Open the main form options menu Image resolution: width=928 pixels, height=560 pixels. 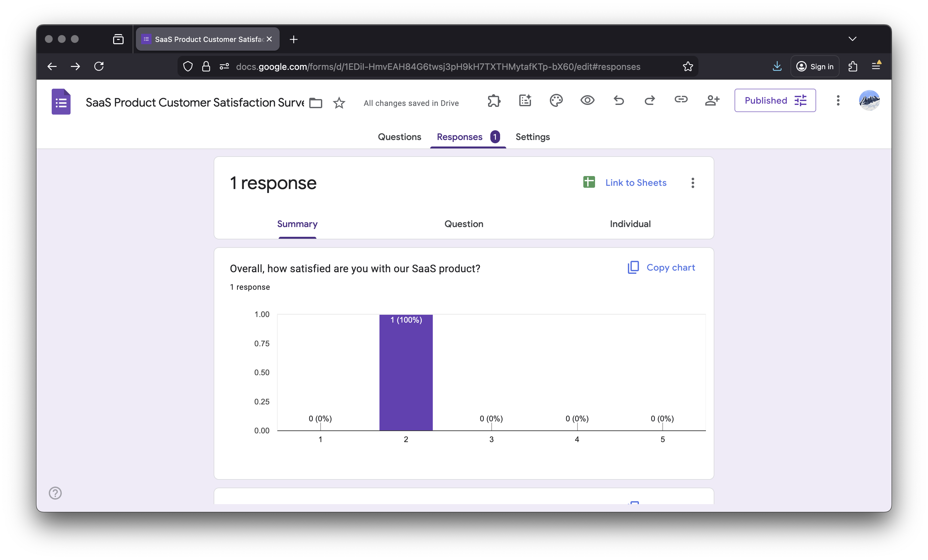coord(838,100)
